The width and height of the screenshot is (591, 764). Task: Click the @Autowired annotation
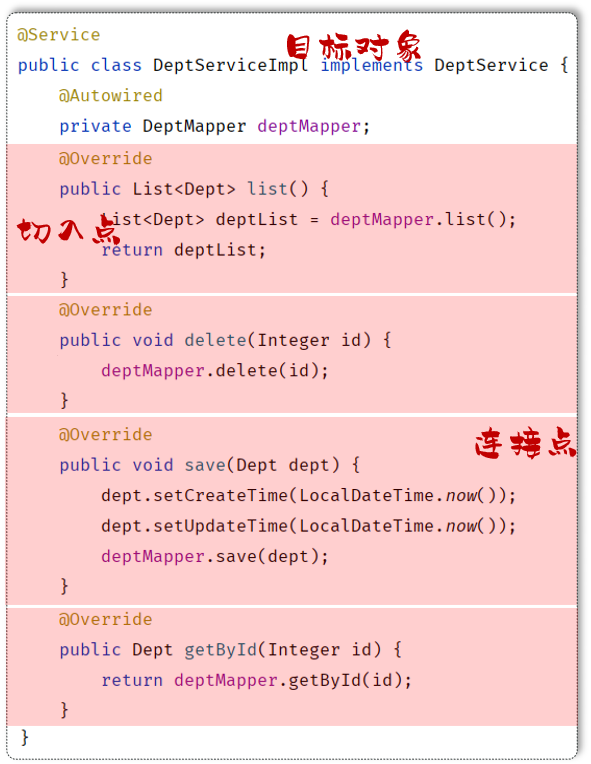click(x=111, y=96)
